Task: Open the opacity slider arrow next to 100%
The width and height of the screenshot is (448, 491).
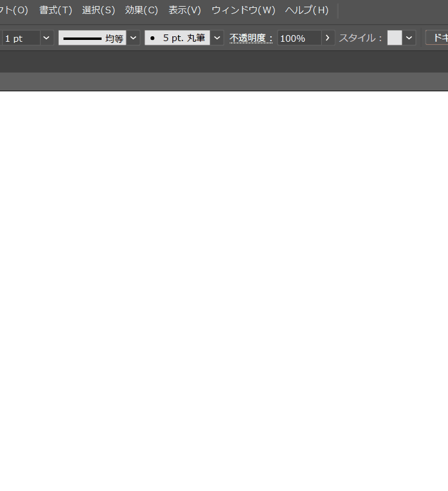Action: click(x=328, y=38)
